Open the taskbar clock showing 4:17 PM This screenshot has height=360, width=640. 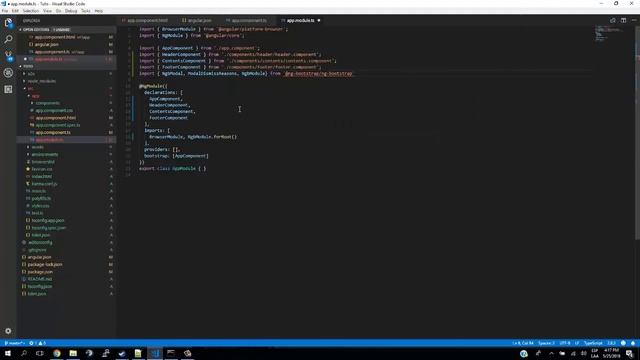pos(611,353)
